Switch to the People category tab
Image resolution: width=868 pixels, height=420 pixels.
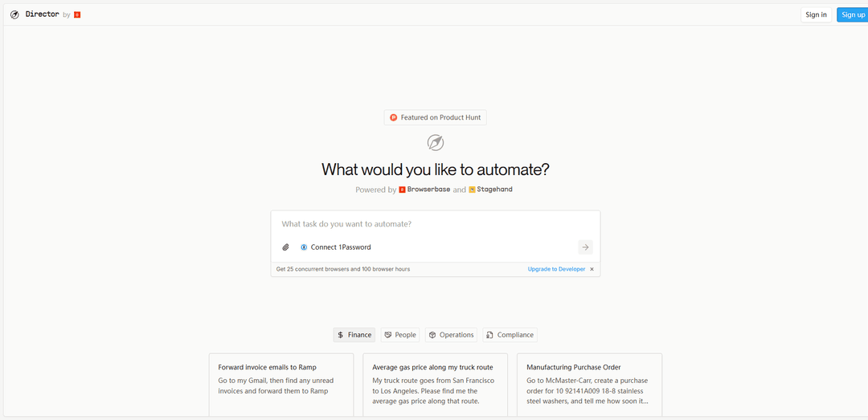399,335
